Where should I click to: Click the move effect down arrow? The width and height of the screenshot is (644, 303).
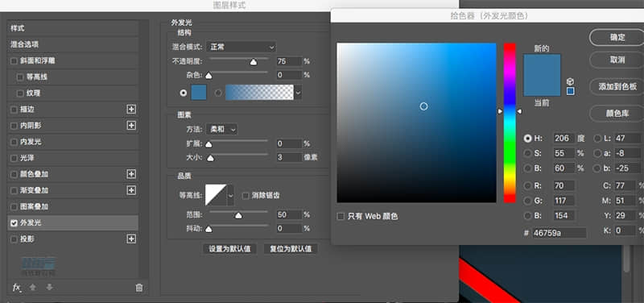click(49, 288)
